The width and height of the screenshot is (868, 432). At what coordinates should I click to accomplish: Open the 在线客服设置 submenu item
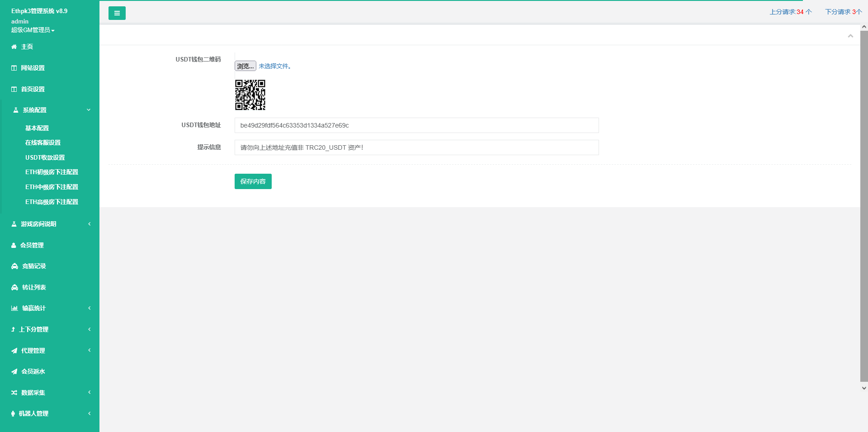click(x=43, y=142)
